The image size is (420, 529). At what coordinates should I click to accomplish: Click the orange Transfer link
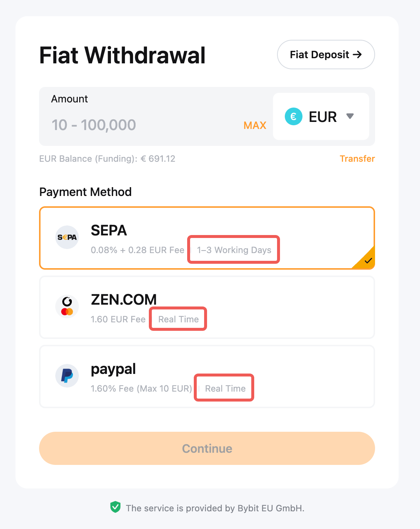pyautogui.click(x=357, y=159)
